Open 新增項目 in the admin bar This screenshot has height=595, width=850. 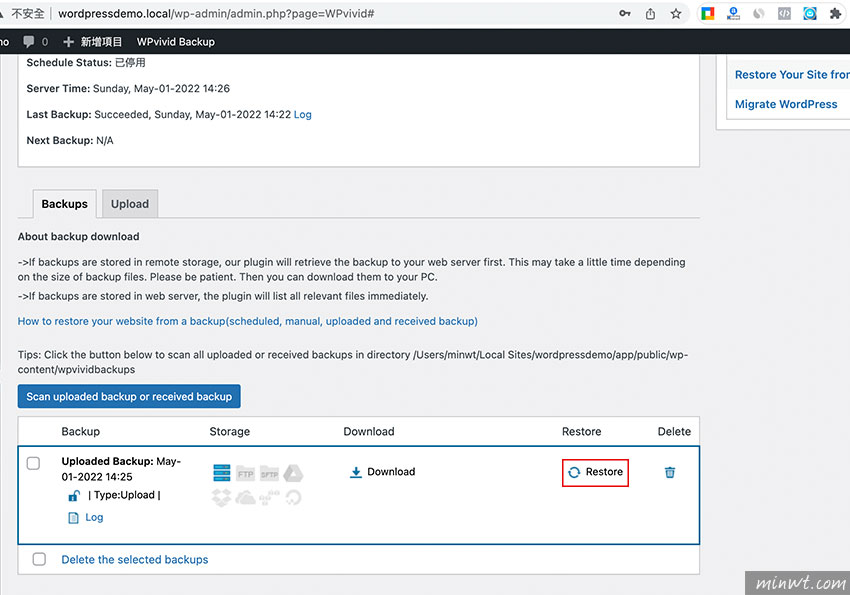[x=93, y=42]
